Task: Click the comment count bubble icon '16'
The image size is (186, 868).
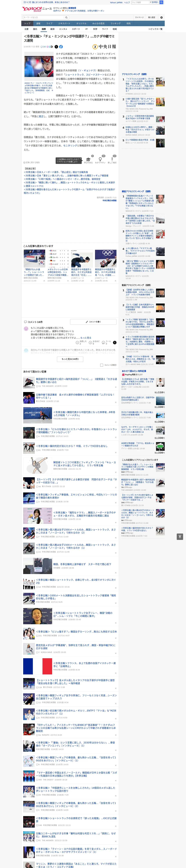Action: 43,47
